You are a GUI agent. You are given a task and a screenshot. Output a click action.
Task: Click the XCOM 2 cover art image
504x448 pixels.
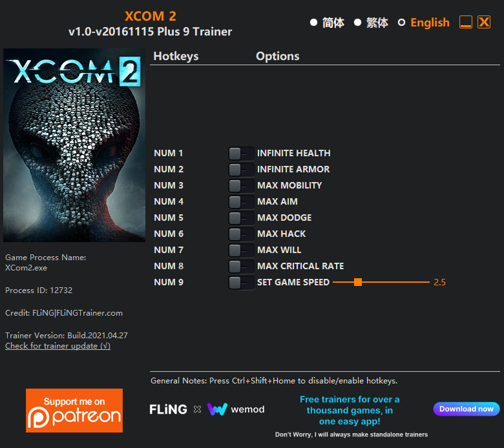tap(74, 145)
